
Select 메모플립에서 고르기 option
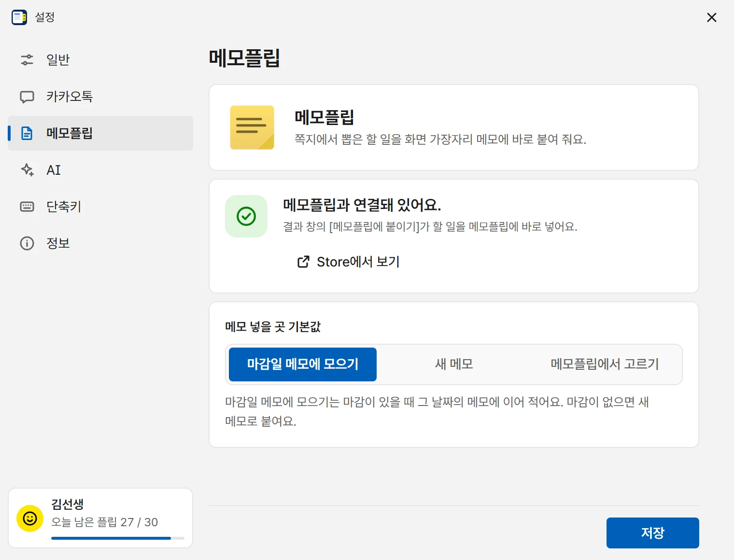pos(605,364)
